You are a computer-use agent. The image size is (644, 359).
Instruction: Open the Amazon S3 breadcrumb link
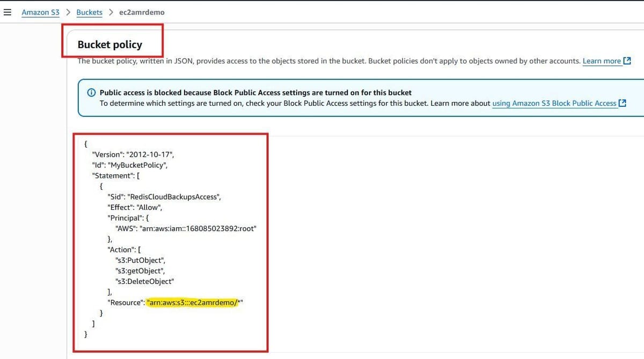pyautogui.click(x=40, y=12)
